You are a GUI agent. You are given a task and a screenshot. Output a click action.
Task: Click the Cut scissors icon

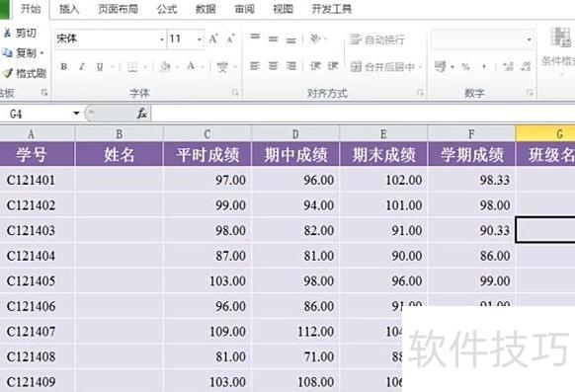coord(7,34)
